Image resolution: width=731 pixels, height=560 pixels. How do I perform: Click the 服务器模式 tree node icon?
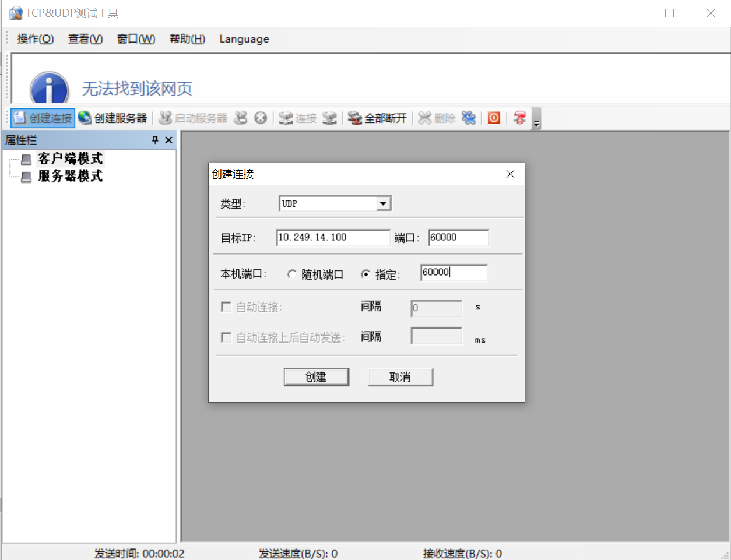(26, 177)
